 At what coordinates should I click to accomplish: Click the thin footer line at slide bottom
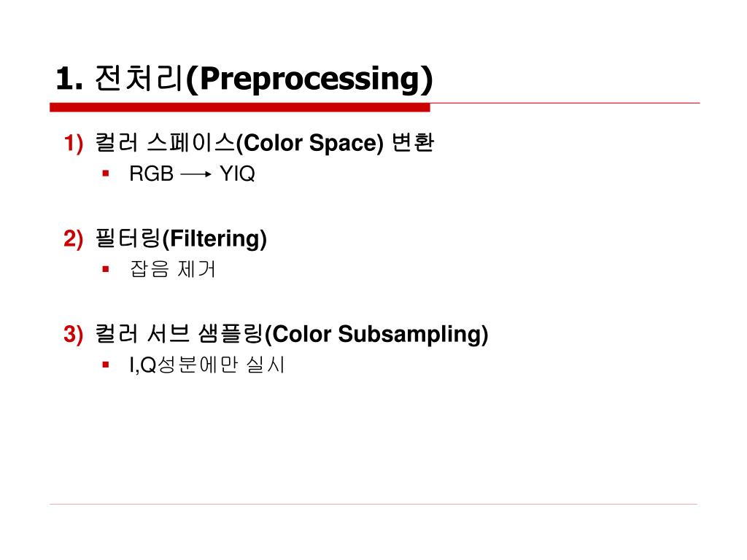point(373,504)
